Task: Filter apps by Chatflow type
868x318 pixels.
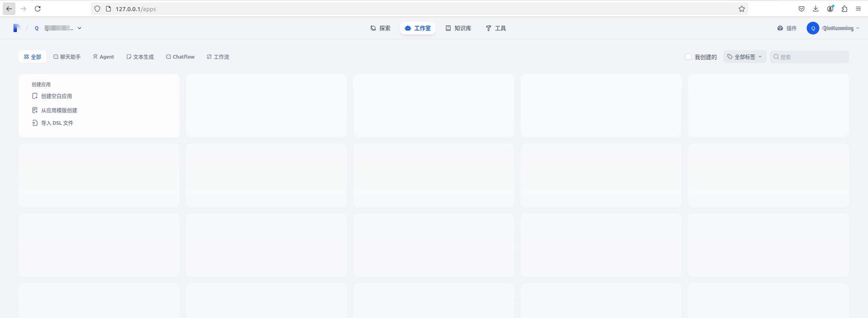Action: [180, 57]
